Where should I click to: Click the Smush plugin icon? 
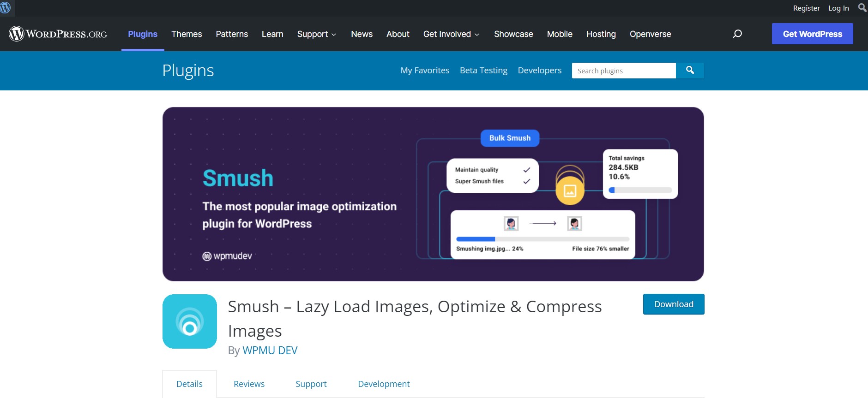click(190, 321)
